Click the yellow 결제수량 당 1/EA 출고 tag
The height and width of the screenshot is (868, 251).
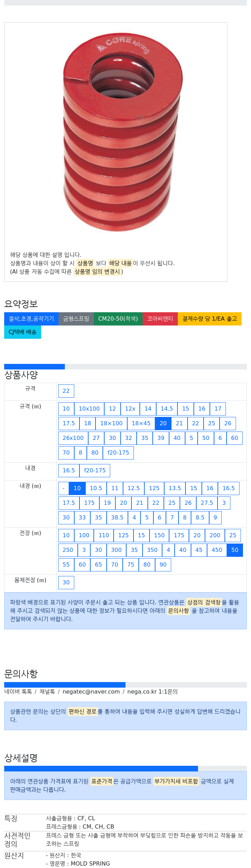210,319
